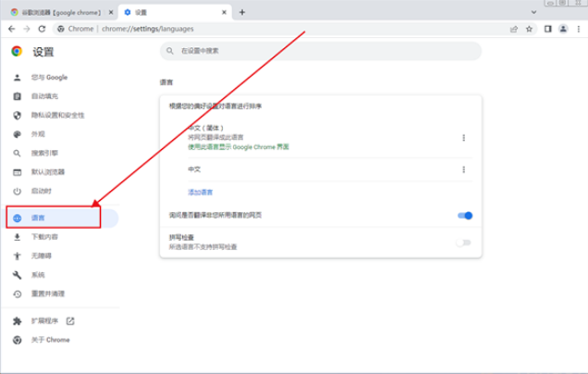Select the Settings (设置) tab
This screenshot has height=374, width=588.
pos(175,12)
